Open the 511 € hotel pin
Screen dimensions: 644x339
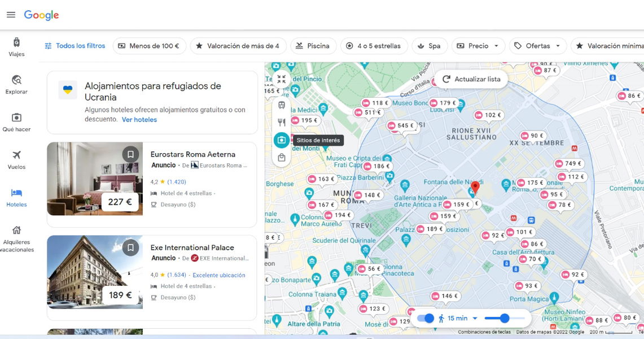pyautogui.click(x=369, y=112)
